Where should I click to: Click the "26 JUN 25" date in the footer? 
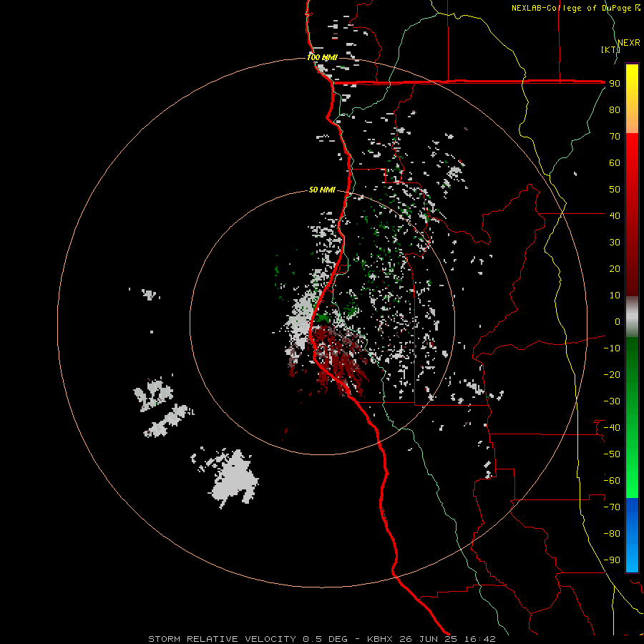429,639
